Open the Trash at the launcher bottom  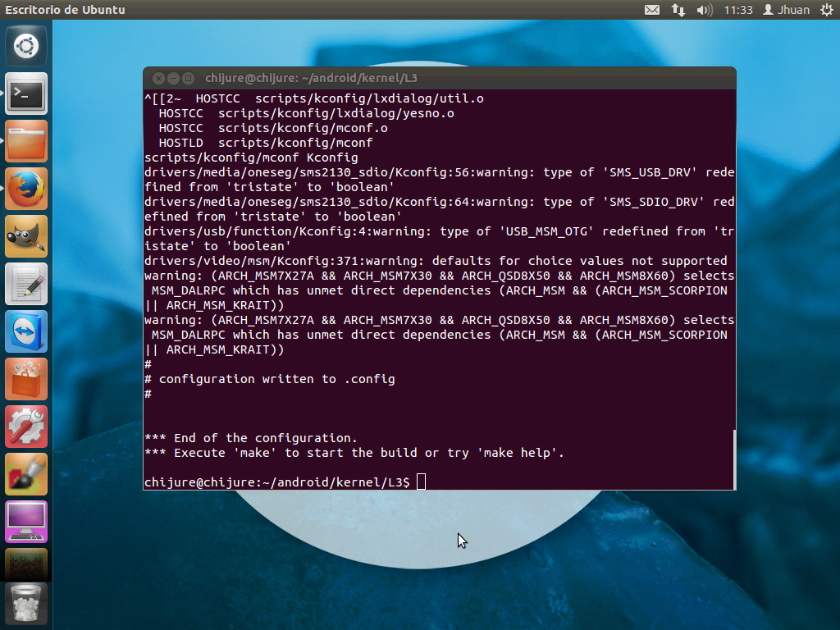(25, 603)
